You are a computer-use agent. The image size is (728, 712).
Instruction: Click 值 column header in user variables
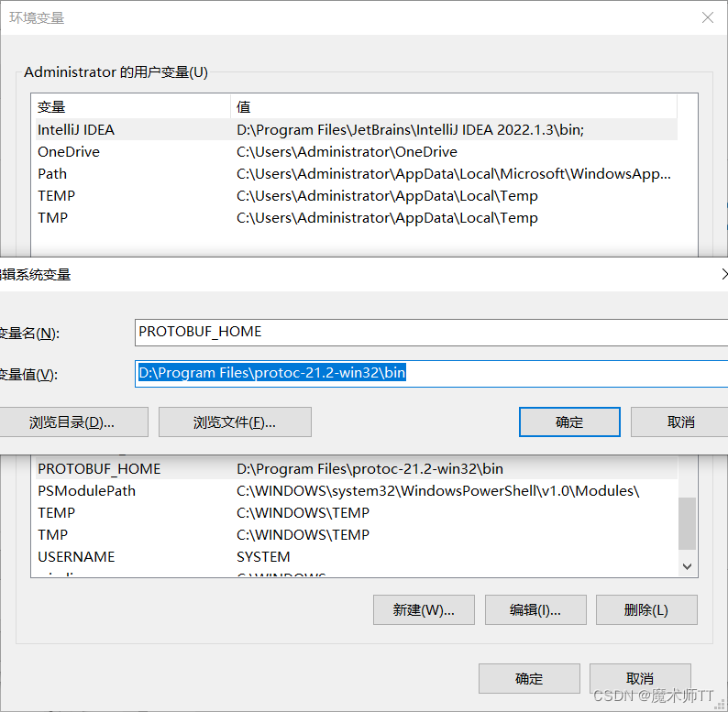click(x=454, y=106)
